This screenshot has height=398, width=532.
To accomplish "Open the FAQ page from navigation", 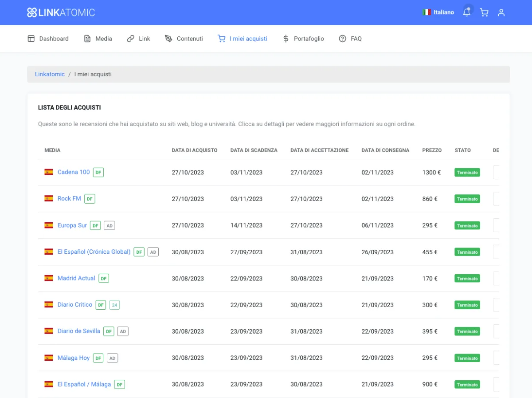I will pyautogui.click(x=350, y=39).
